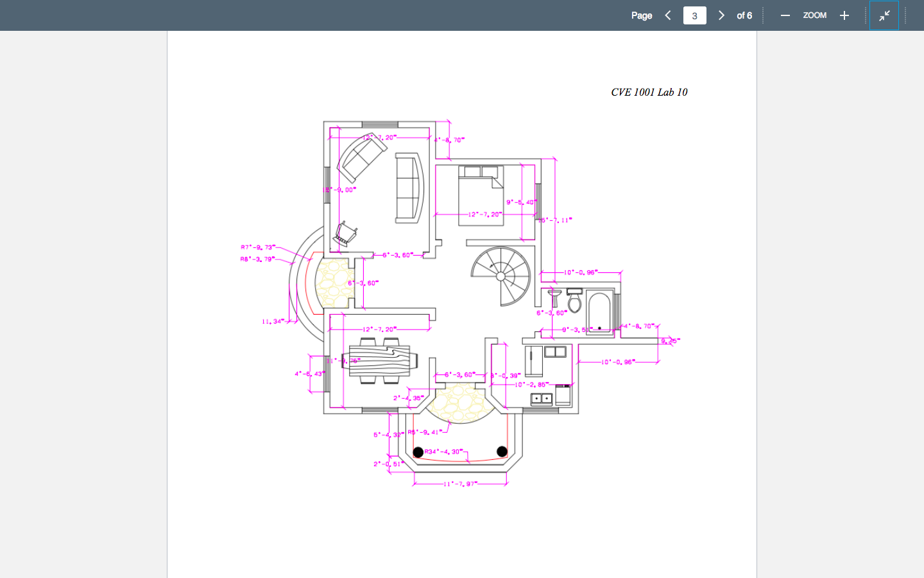Click the 'Page' label in toolbar
Viewport: 924px width, 578px height.
[x=642, y=15]
